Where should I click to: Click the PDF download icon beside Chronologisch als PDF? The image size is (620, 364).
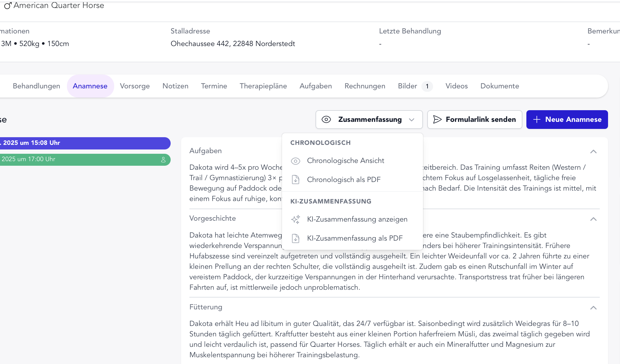tap(296, 180)
